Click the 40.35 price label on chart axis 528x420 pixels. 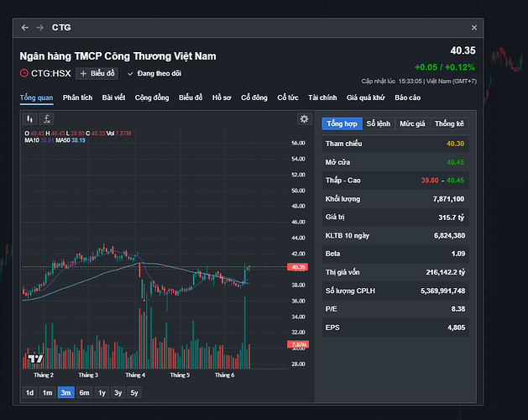click(298, 267)
